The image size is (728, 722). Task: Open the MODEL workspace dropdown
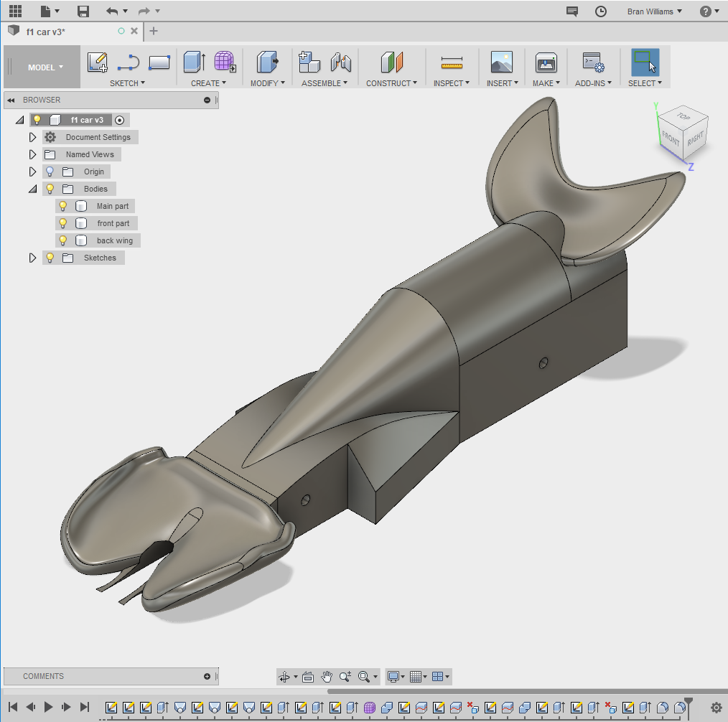[x=45, y=67]
